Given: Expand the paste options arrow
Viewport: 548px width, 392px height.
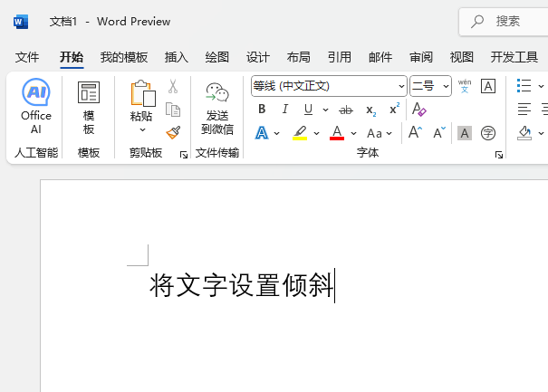Looking at the screenshot, I should pos(142,130).
